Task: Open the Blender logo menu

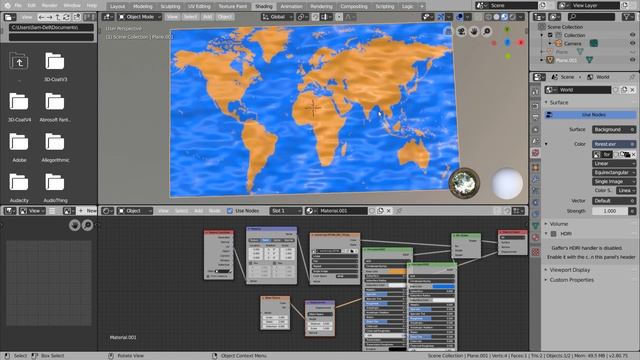Action: (7, 6)
